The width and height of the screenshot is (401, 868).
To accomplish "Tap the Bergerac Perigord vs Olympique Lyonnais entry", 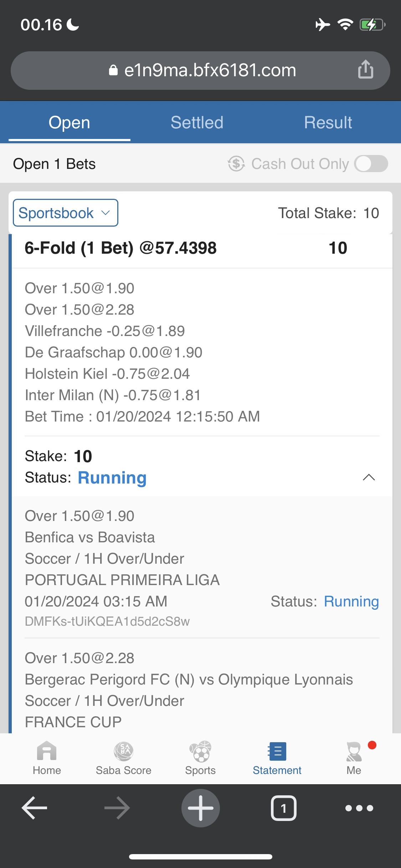I will click(x=189, y=680).
